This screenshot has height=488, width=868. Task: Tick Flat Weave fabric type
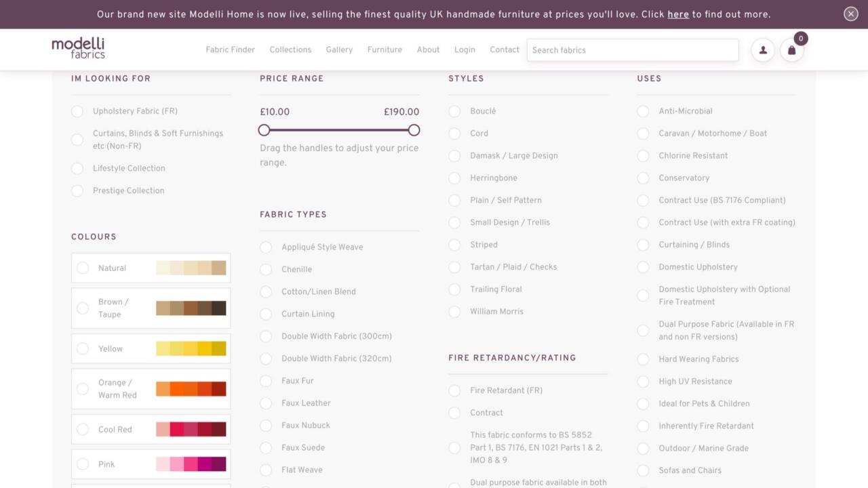266,470
